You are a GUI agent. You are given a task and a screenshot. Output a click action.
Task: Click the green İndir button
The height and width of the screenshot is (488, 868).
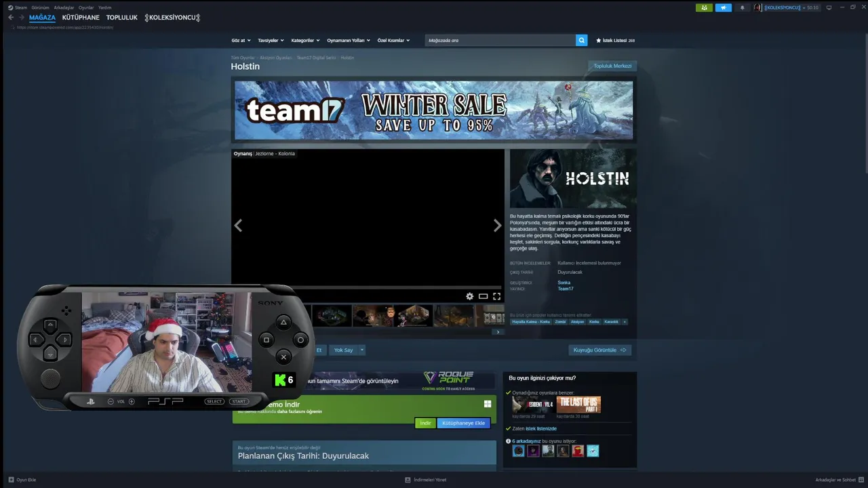click(x=425, y=423)
